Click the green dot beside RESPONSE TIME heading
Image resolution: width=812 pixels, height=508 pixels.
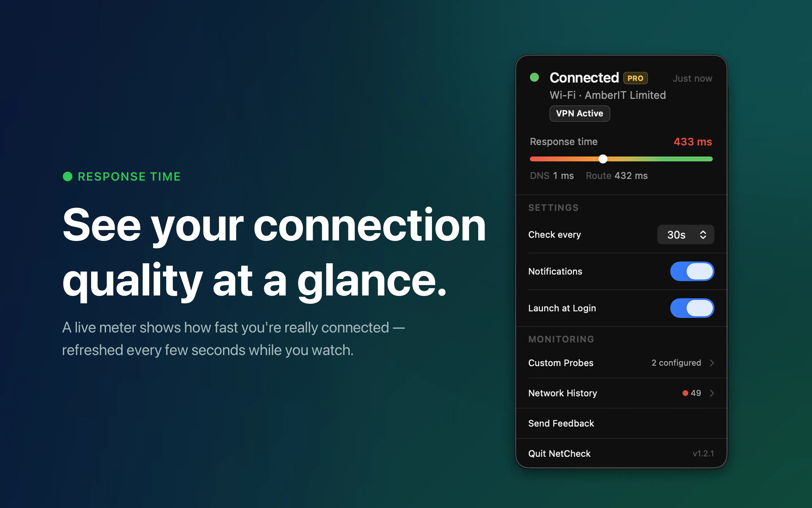coord(67,176)
